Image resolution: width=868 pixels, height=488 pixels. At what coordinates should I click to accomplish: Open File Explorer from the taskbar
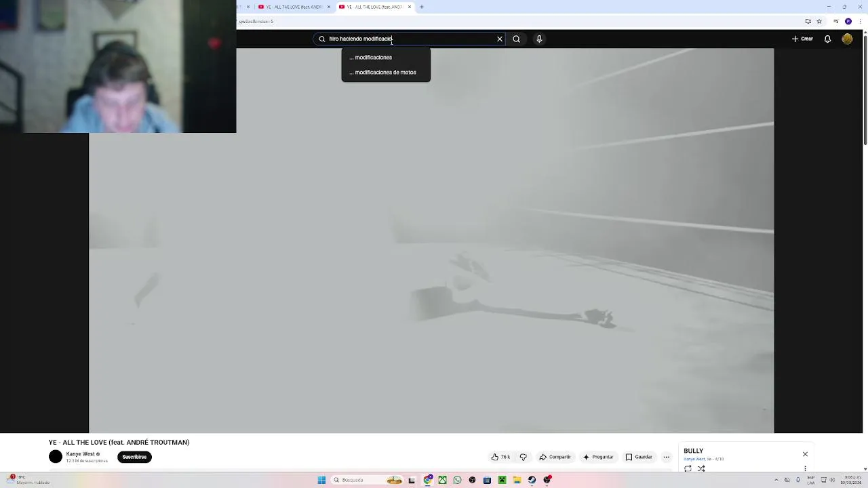517,480
